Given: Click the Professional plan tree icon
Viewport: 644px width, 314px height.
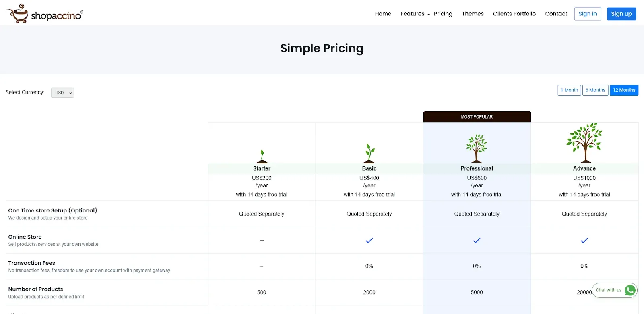Looking at the screenshot, I should 477,148.
